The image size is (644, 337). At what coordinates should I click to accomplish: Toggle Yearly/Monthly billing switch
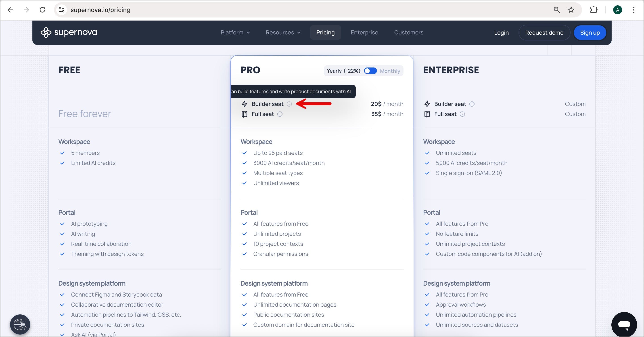tap(370, 71)
